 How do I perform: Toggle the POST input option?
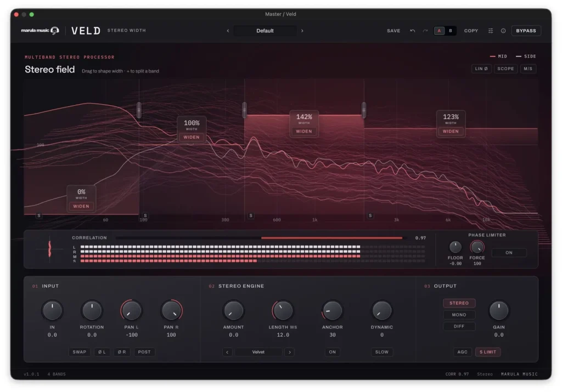(x=144, y=353)
